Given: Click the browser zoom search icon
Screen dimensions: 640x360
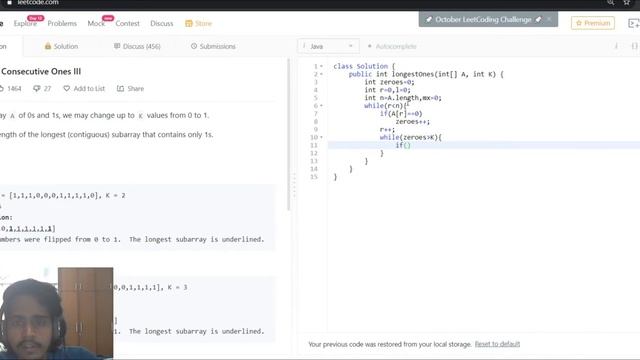Looking at the screenshot, I should pyautogui.click(x=611, y=2).
